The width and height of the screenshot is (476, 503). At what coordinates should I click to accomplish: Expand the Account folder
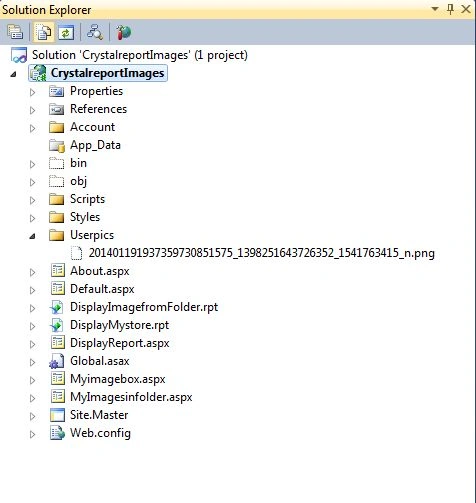click(32, 128)
